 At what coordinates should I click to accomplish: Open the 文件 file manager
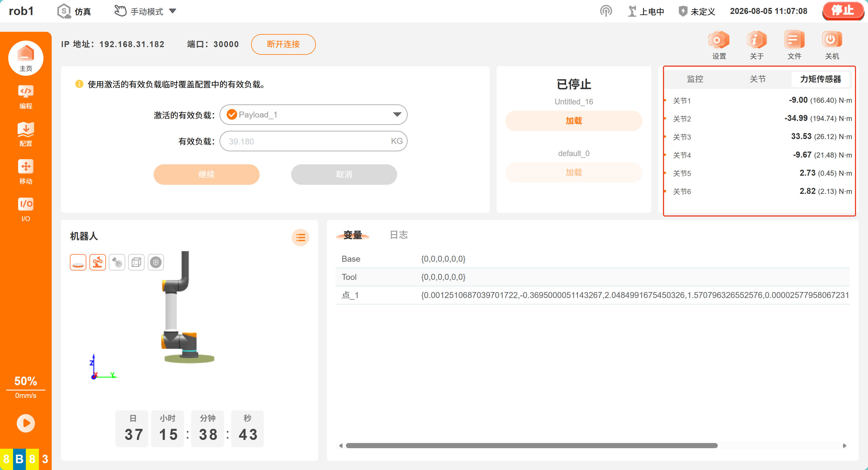(794, 45)
